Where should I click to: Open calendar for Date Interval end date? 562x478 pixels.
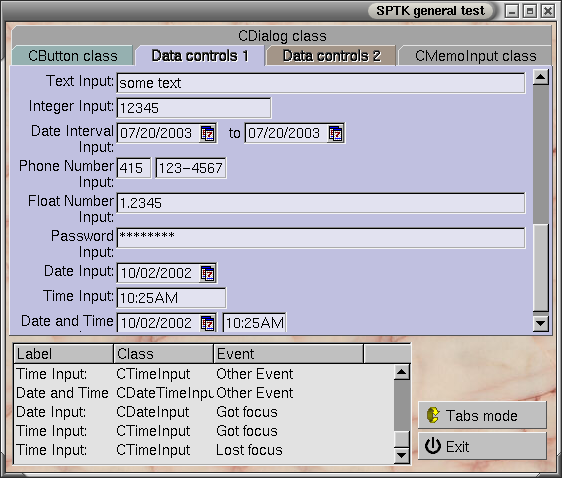335,134
